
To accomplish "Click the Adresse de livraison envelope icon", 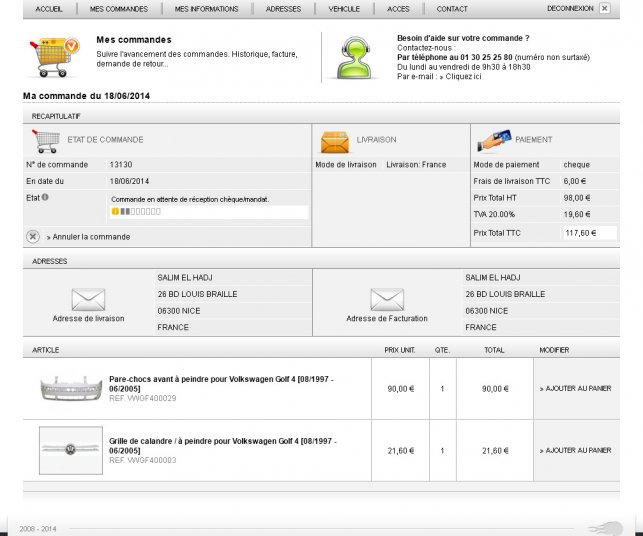I will point(88,299).
